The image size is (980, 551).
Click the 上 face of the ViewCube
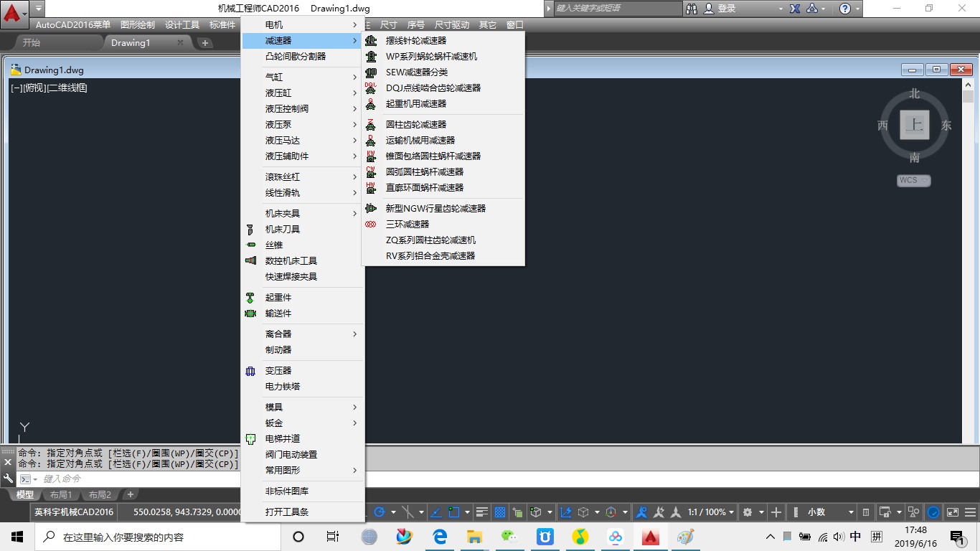pos(915,125)
